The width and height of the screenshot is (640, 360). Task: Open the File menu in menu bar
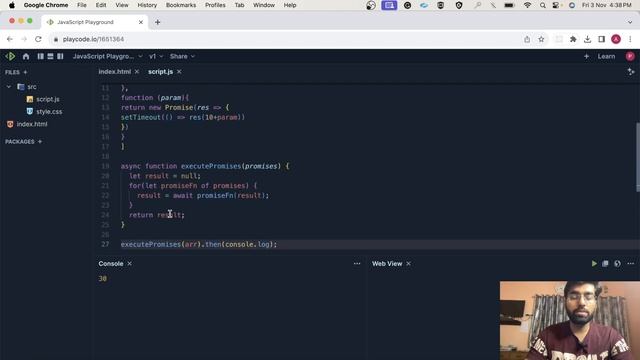(82, 5)
